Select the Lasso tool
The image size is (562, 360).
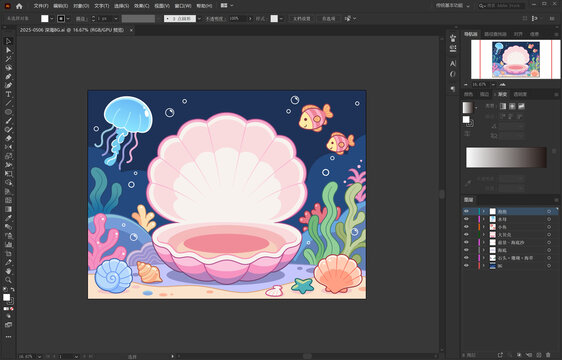(8, 68)
